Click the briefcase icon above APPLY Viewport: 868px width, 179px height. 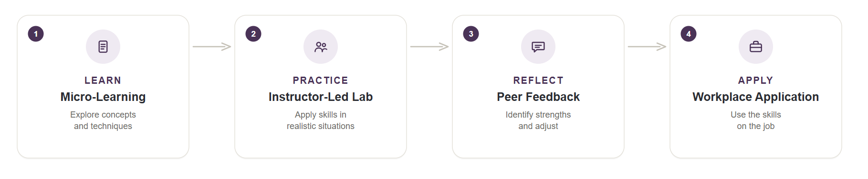coord(756,47)
